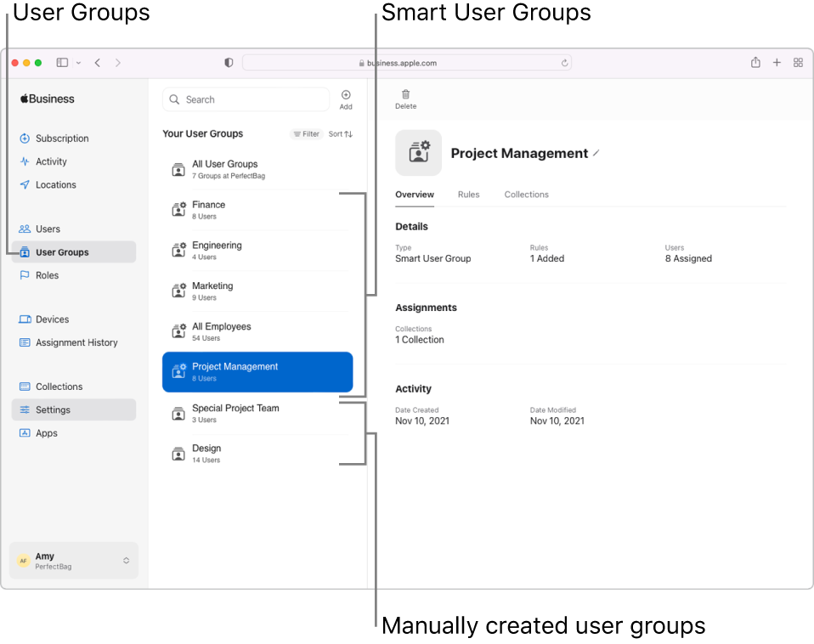814x644 pixels.
Task: Switch to the Collections tab
Action: point(526,195)
